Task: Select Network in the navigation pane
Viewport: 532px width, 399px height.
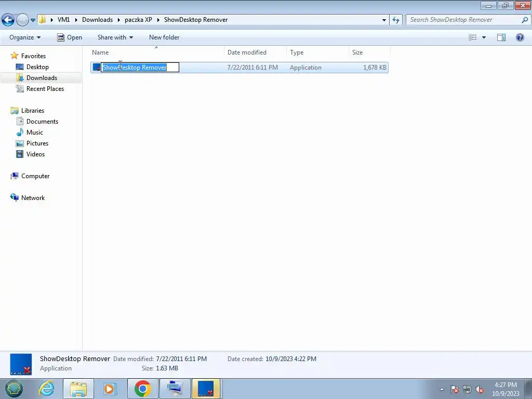Action: coord(33,198)
